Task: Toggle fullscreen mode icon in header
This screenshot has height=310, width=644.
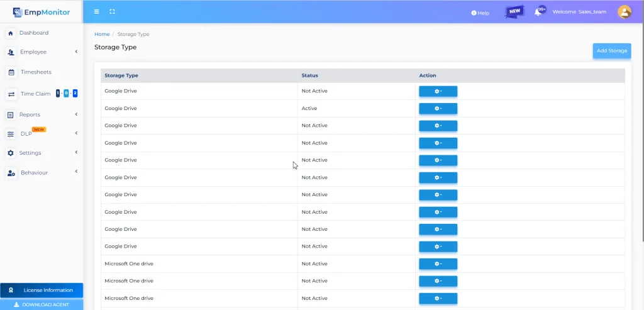Action: click(112, 12)
